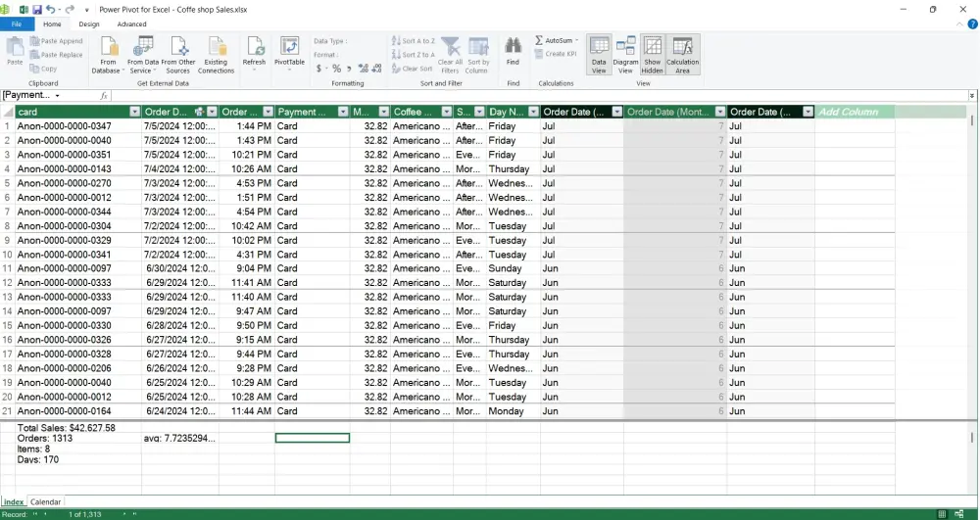Increase decimal places
The width and height of the screenshot is (980, 520).
point(364,69)
